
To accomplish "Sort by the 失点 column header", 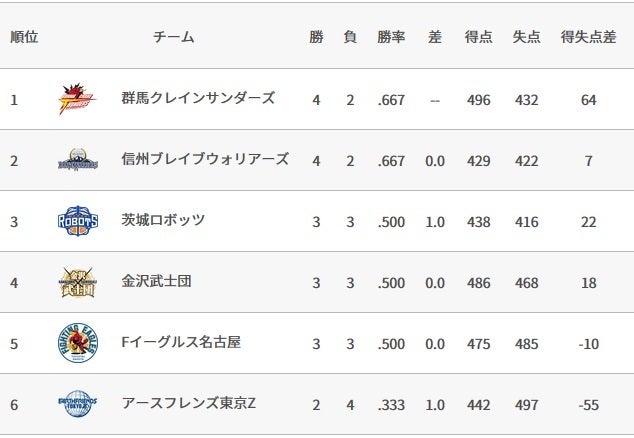I will [x=526, y=37].
